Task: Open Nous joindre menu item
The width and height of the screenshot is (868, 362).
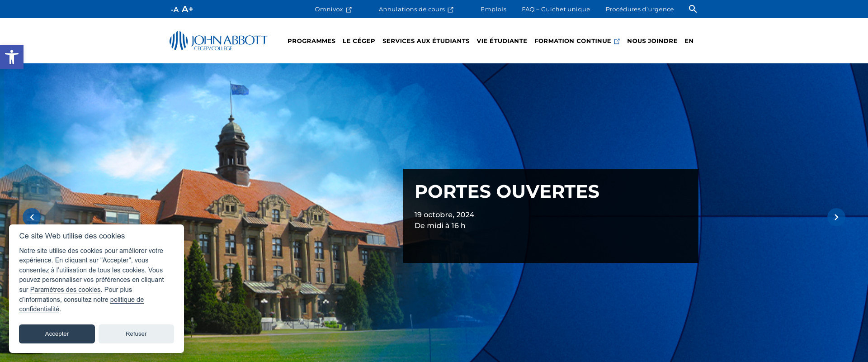Action: pyautogui.click(x=652, y=41)
